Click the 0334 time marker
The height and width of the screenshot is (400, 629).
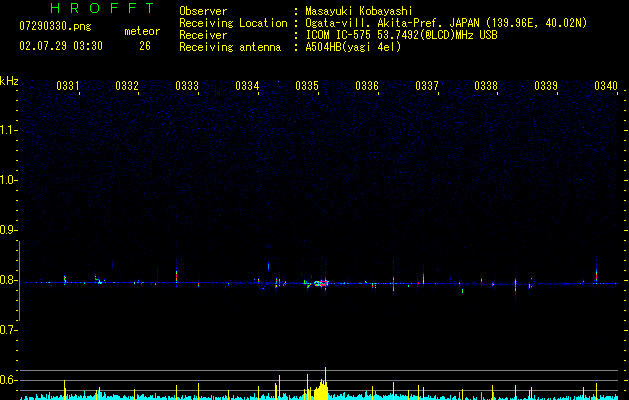[247, 86]
